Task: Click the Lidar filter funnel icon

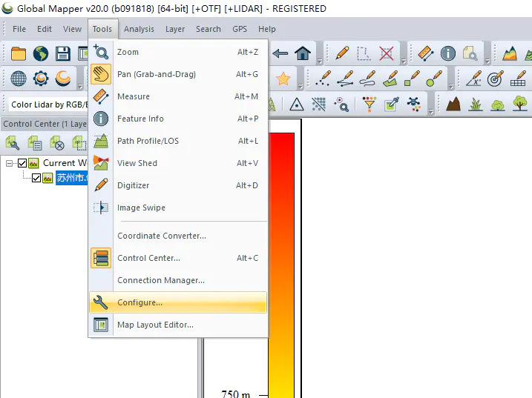Action: click(370, 105)
